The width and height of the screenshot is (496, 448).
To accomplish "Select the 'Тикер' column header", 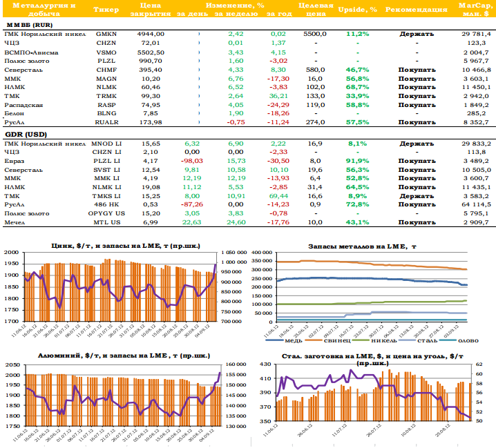I will 106,10.
